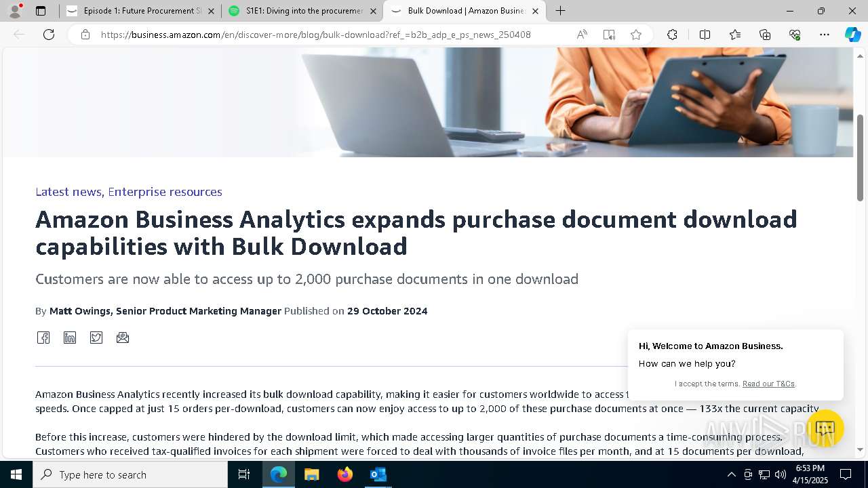Open the Enterprise resources category link
Viewport: 868px width, 488px height.
pos(165,192)
